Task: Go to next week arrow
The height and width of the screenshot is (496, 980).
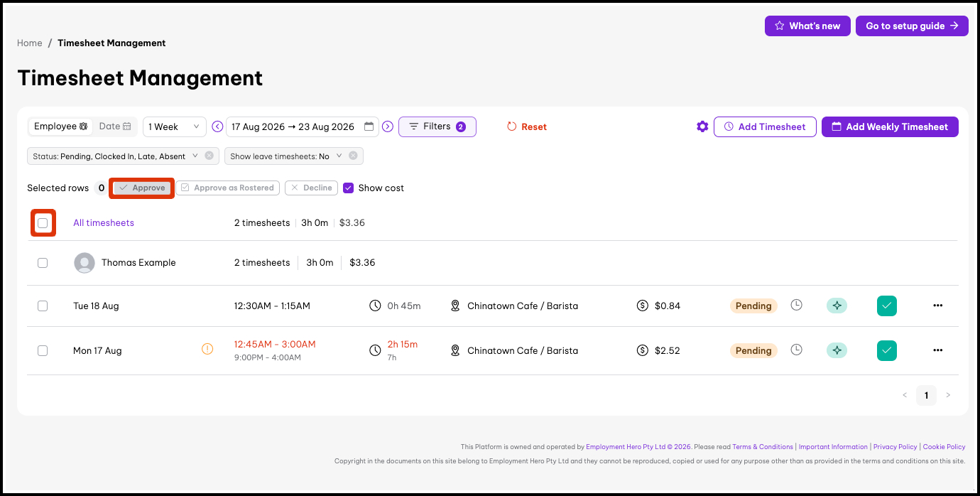Action: coord(388,126)
